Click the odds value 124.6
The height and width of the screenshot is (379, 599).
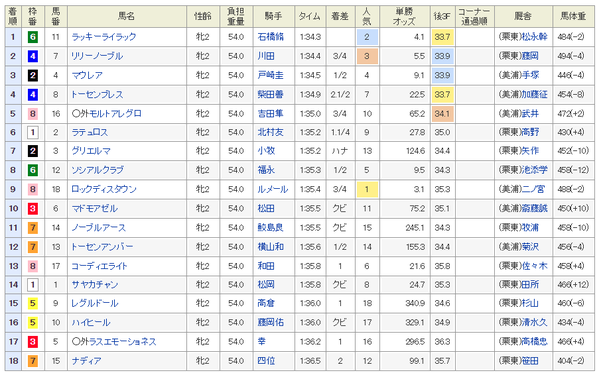click(415, 151)
